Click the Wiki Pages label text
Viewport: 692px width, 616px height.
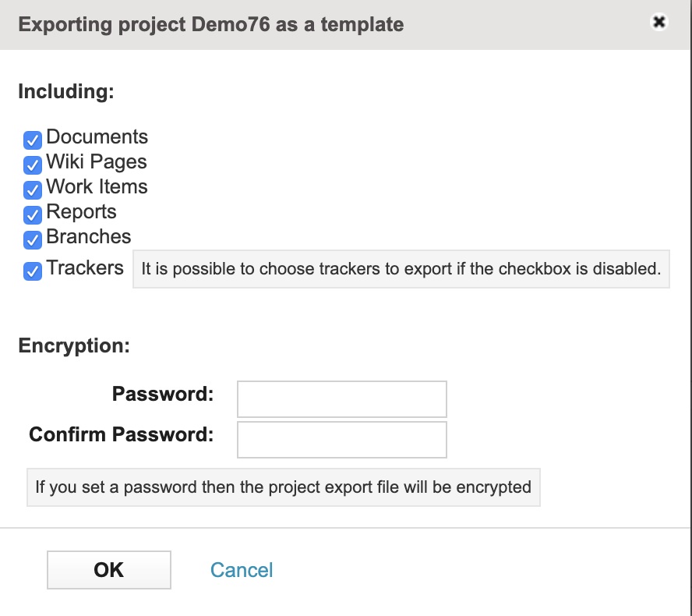pos(97,162)
